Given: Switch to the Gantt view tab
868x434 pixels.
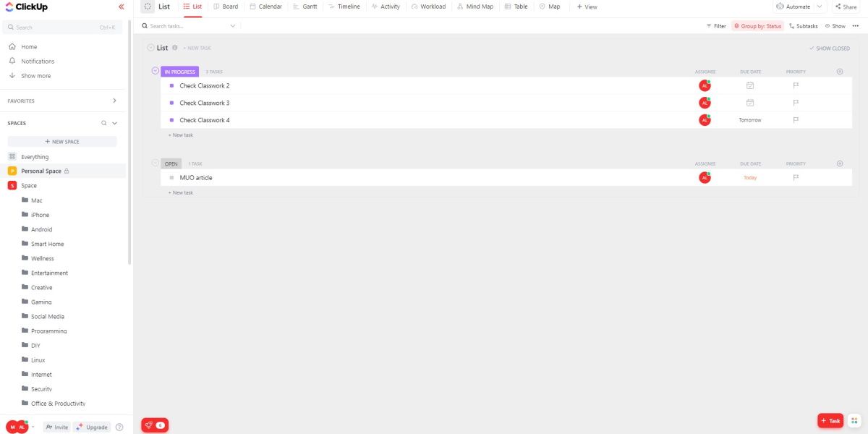Looking at the screenshot, I should 305,7.
